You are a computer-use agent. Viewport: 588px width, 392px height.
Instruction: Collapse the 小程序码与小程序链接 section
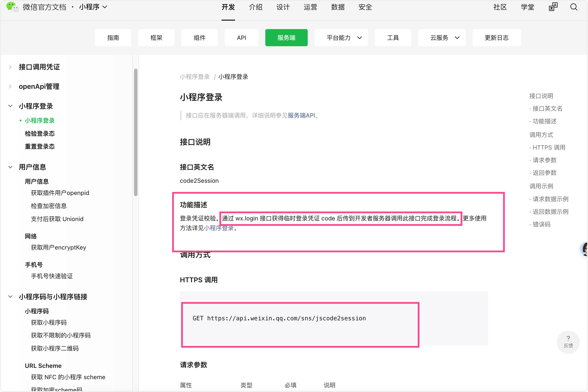click(10, 297)
